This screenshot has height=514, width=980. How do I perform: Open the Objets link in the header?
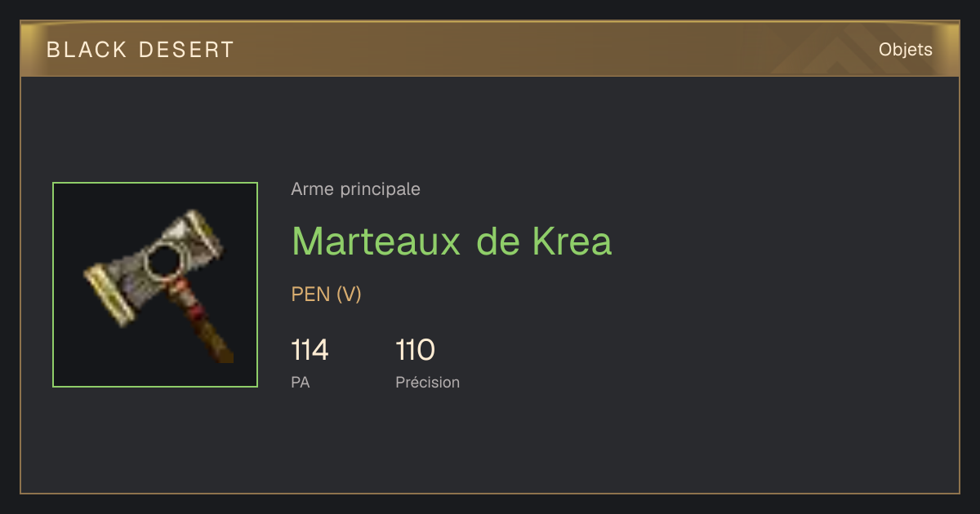pos(905,50)
